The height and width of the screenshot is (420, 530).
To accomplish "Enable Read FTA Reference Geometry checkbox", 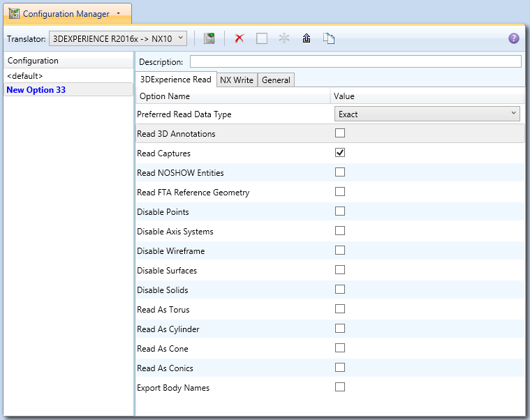I will pyautogui.click(x=339, y=192).
